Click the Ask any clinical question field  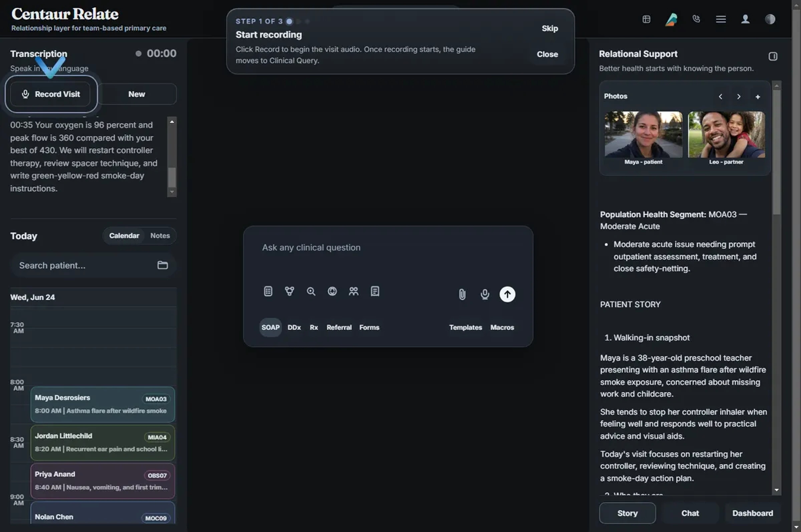tap(388, 248)
